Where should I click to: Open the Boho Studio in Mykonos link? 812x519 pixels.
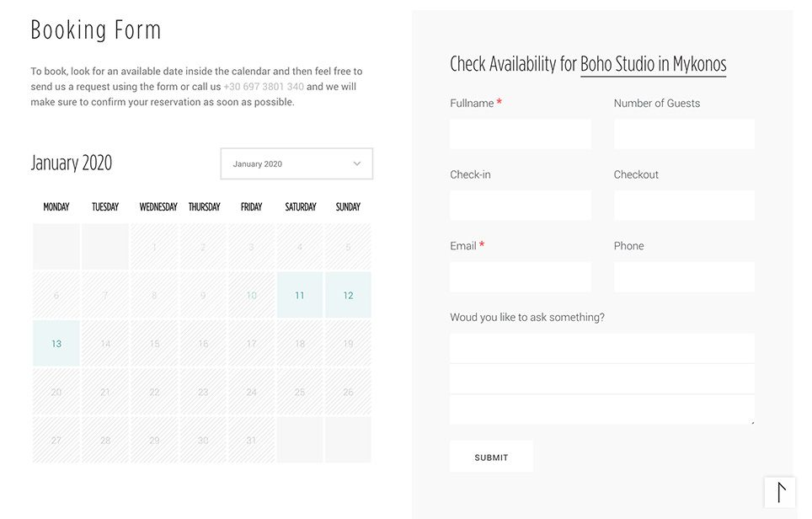point(653,64)
